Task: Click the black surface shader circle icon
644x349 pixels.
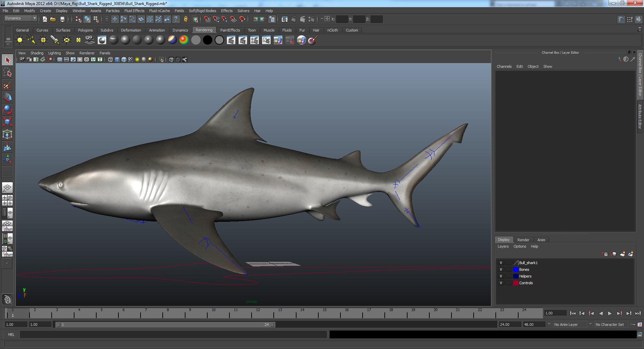Action: tap(207, 40)
